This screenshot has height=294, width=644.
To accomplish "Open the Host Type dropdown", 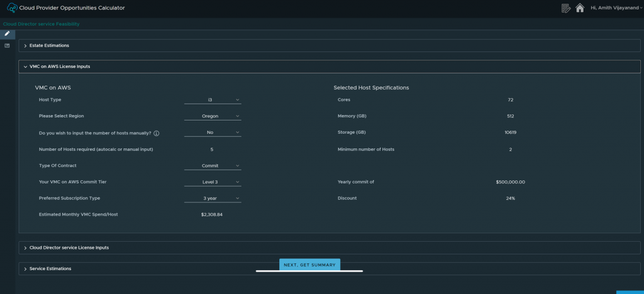I will coord(213,100).
